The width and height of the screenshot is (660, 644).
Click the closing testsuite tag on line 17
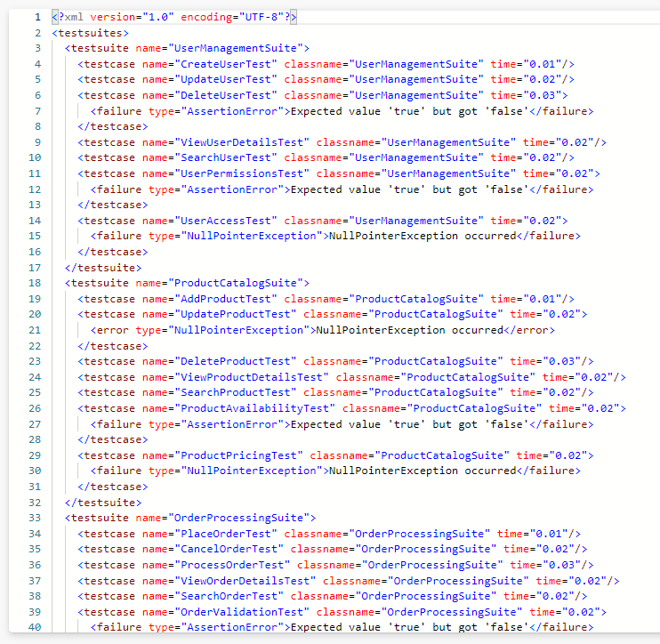(103, 268)
